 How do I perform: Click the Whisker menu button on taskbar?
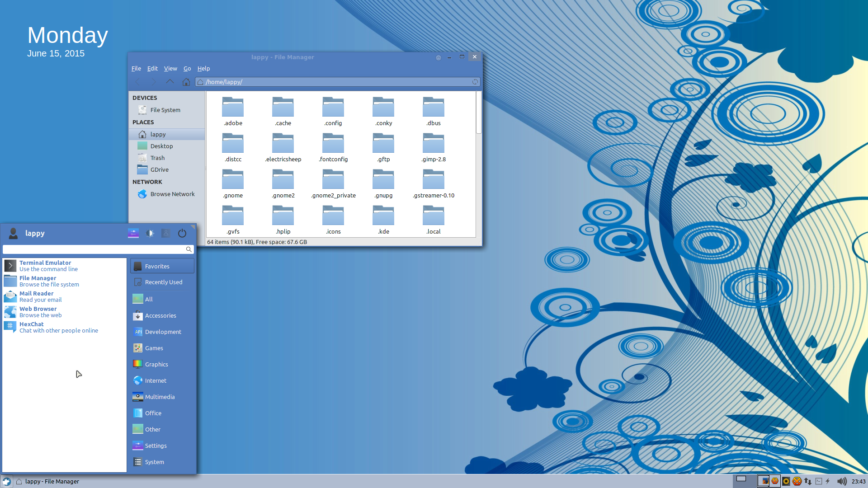pyautogui.click(x=6, y=481)
